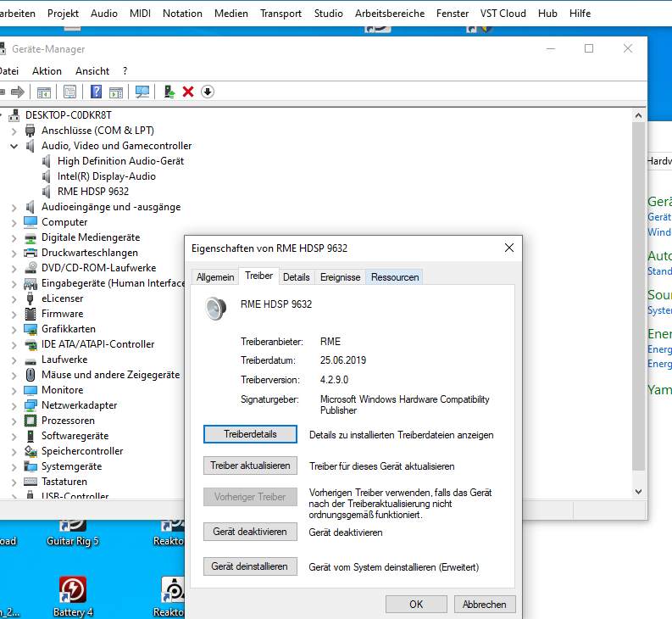This screenshot has width=672, height=619.
Task: Click the Properties toolbar icon
Action: [69, 92]
